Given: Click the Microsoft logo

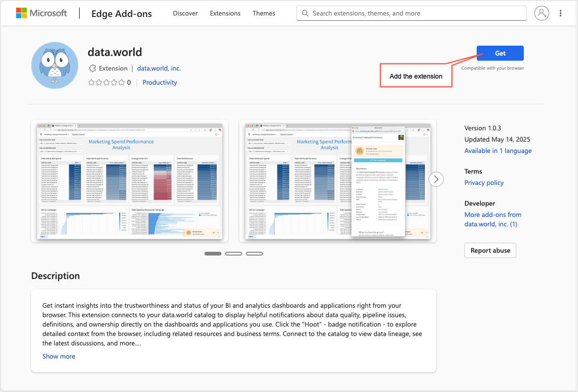Looking at the screenshot, I should tap(41, 13).
